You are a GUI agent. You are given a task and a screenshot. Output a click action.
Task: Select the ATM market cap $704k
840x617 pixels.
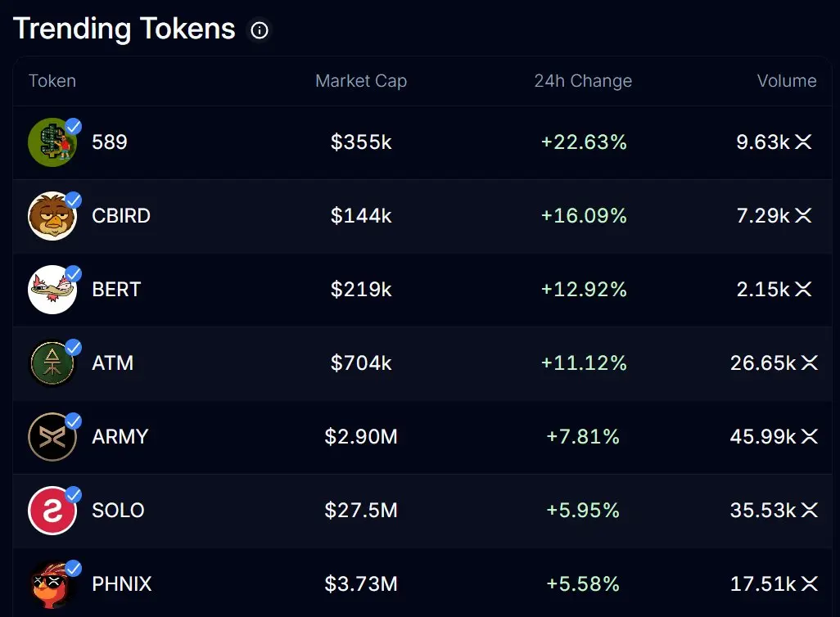pyautogui.click(x=361, y=363)
